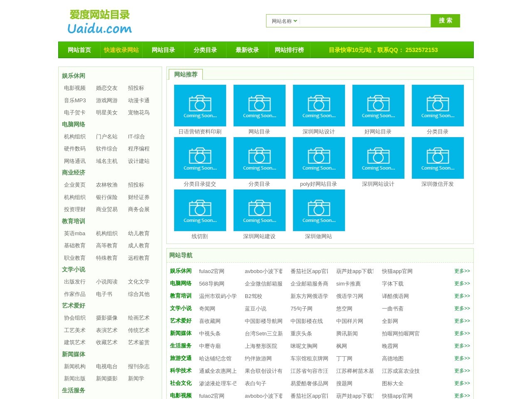Expand 更多>> for the 娱乐休闲 row
532x399 pixels.
tap(462, 271)
